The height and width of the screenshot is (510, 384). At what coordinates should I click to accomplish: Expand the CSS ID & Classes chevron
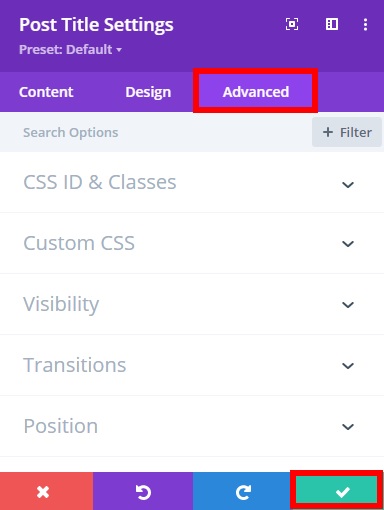[348, 184]
